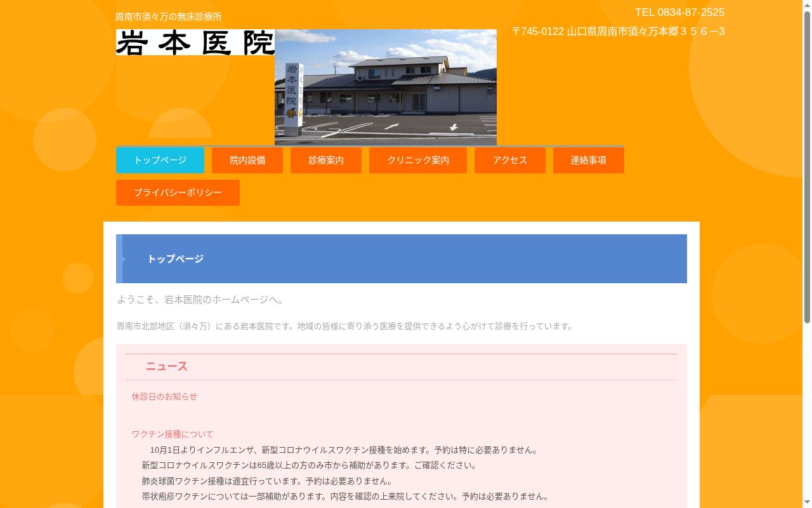
Task: Click the トップページ blue heading banner
Action: point(402,259)
